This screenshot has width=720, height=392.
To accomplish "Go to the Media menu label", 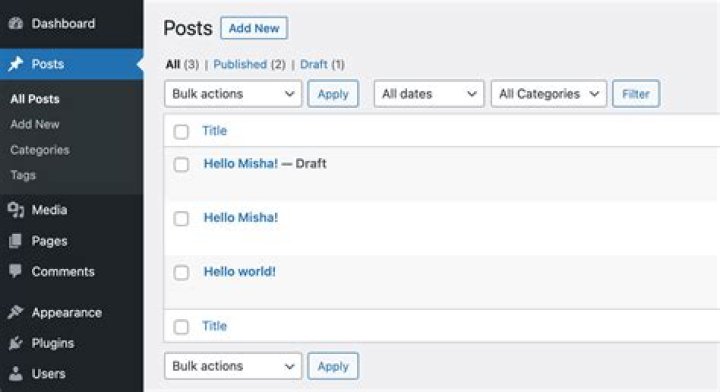I will (49, 210).
